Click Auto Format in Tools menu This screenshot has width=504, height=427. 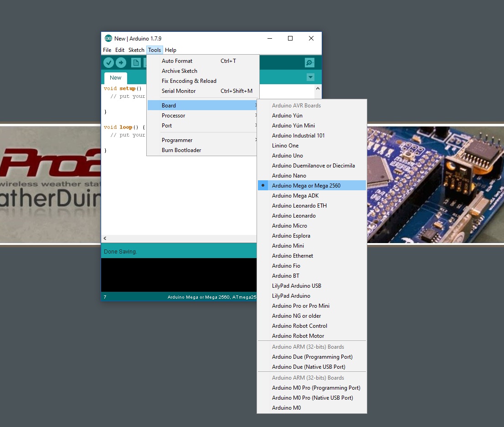click(x=177, y=61)
